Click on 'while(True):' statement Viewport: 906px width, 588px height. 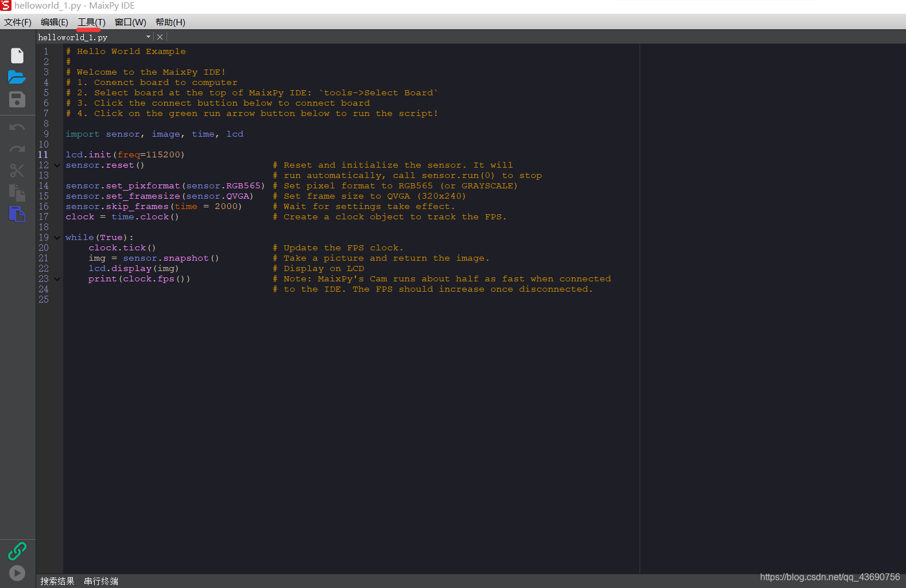pos(99,238)
